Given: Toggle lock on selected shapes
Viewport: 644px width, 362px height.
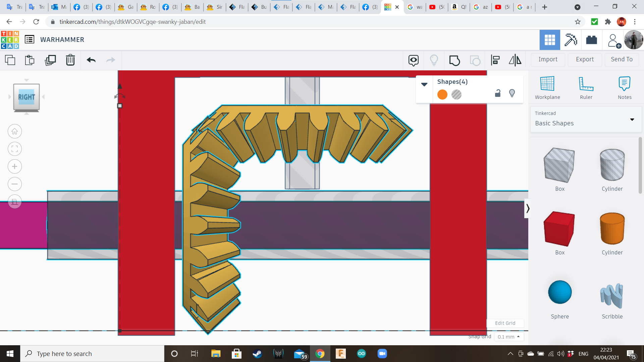Looking at the screenshot, I should 498,94.
